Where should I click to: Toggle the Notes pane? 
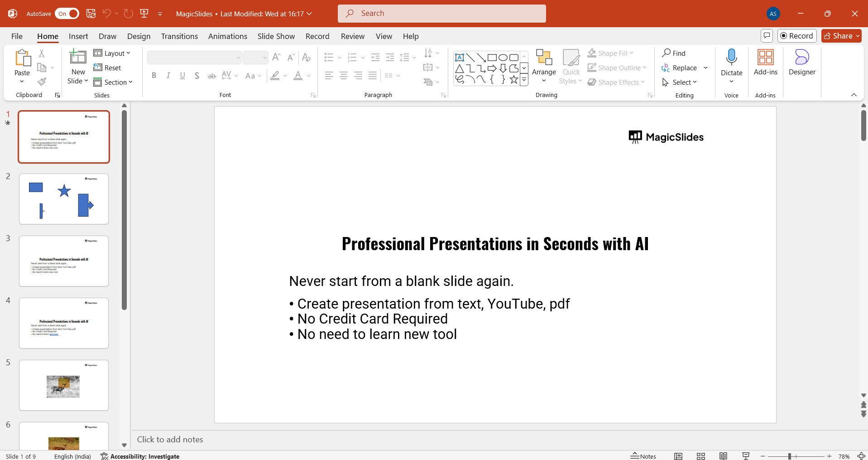(x=643, y=456)
